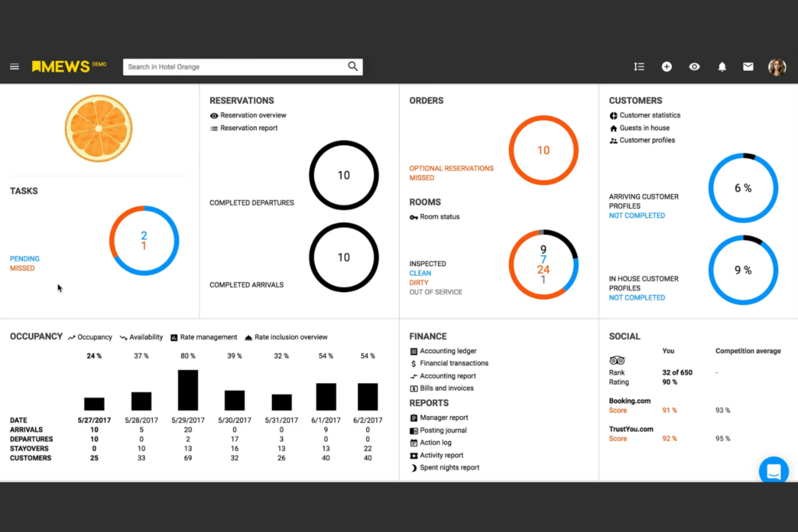
Task: Click the Room status key icon
Action: coord(414,217)
